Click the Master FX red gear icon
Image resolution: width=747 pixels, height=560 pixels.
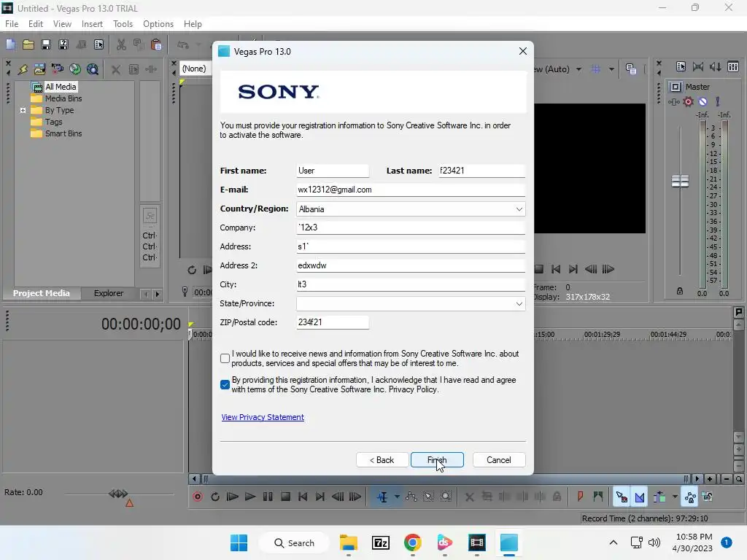point(688,101)
